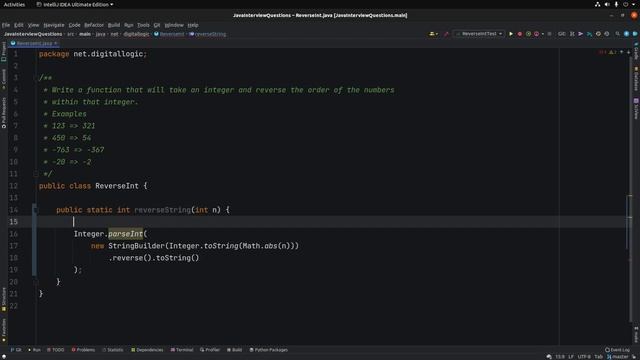Change the UTF-8 file encoding in status bar
Viewport: 640px width, 360px height.
pos(584,357)
